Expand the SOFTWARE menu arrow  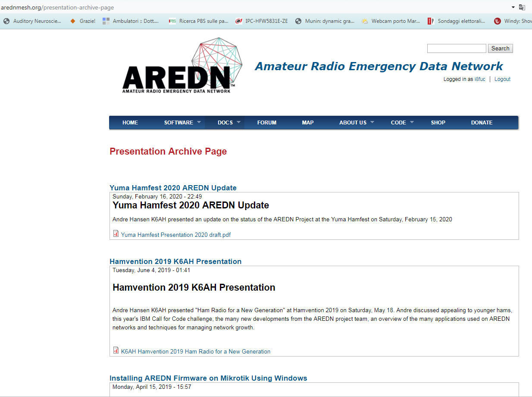pyautogui.click(x=199, y=122)
